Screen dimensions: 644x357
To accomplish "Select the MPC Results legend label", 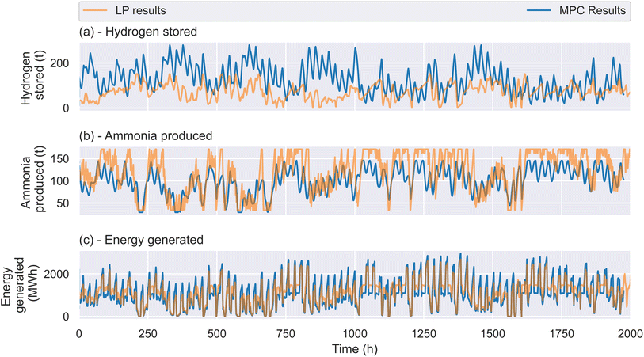I will 593,10.
